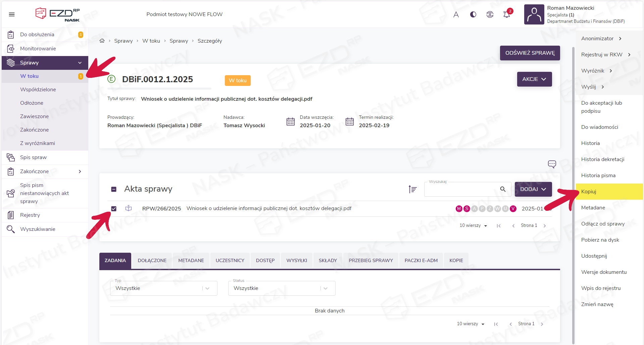Toggle the Akta sprawy select-all checkbox

[x=114, y=189]
